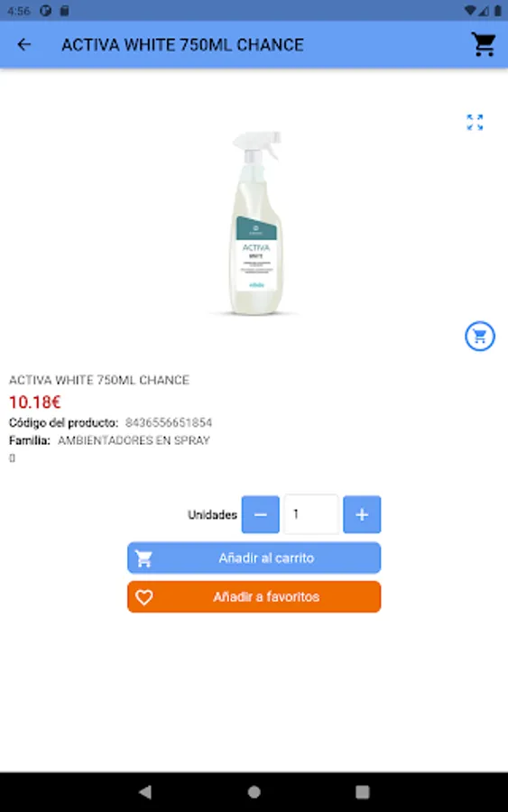508x812 pixels.
Task: Decrease units with minus button
Action: pyautogui.click(x=261, y=514)
